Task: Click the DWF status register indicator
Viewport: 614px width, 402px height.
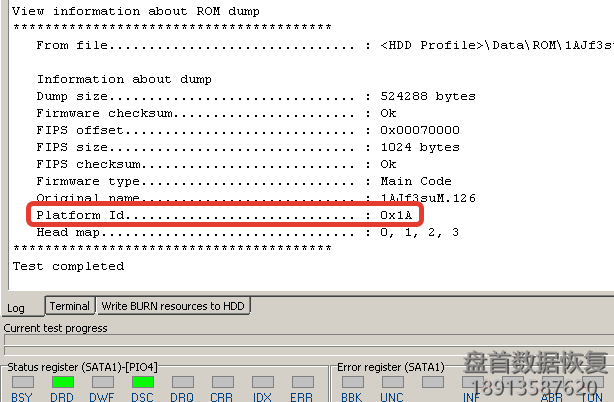Action: click(x=102, y=382)
